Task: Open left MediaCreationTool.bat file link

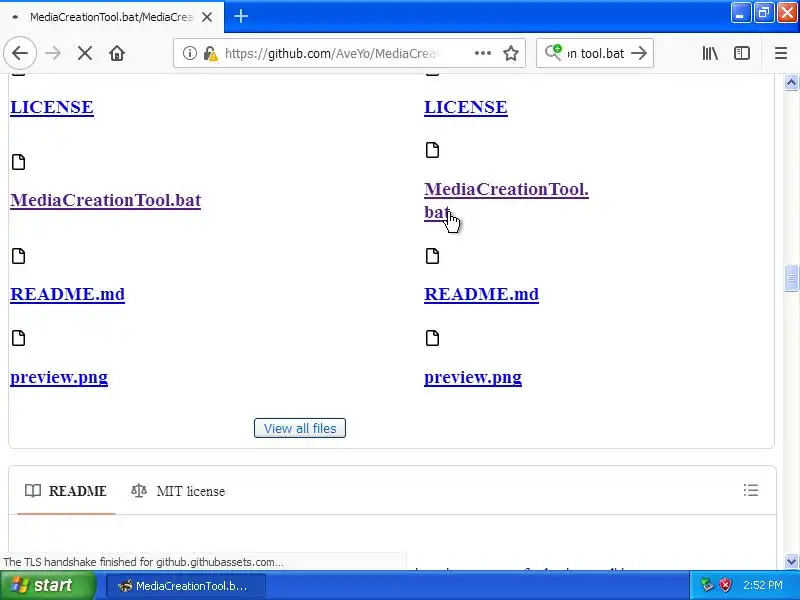Action: 106,200
